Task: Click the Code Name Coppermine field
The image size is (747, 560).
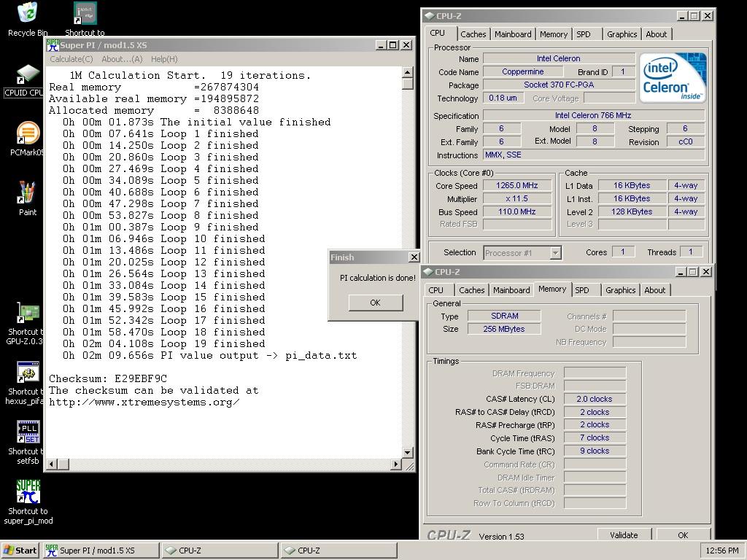Action: pos(522,71)
